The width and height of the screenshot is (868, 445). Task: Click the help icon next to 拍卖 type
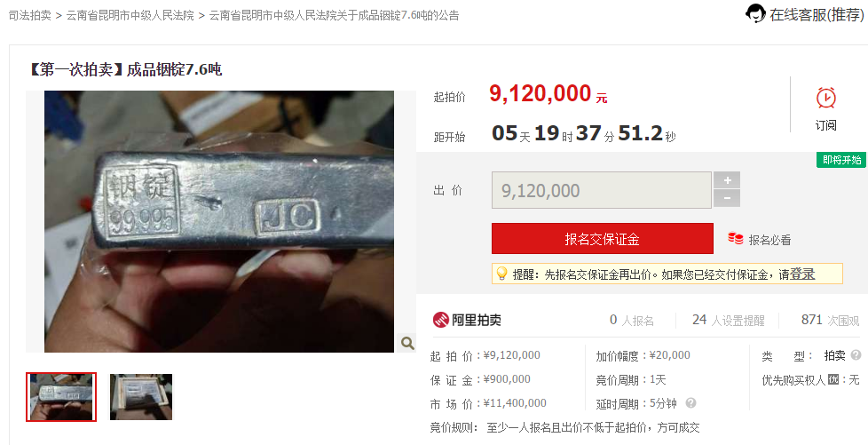click(856, 354)
